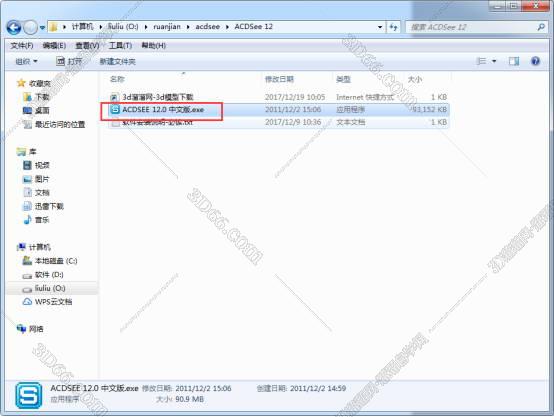554x417 pixels.
Task: Open 网络 in the navigation pane
Action: tap(36, 329)
